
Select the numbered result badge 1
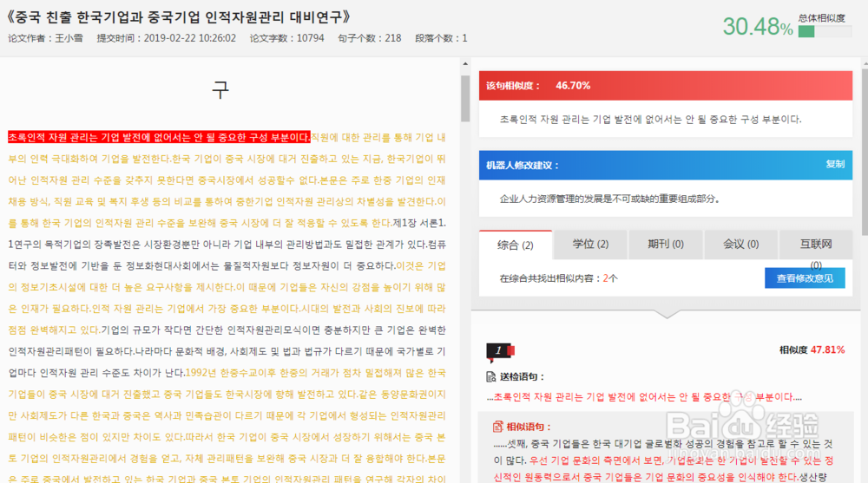[x=500, y=351]
